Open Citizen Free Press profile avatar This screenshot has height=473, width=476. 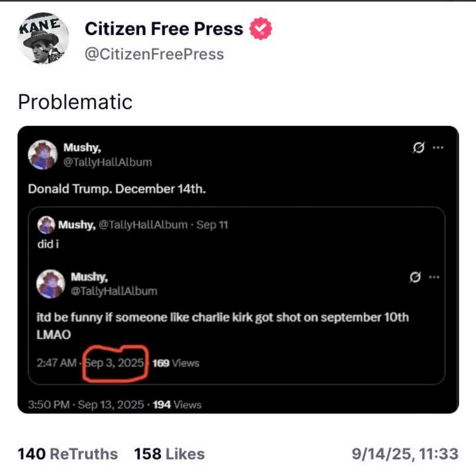(43, 38)
